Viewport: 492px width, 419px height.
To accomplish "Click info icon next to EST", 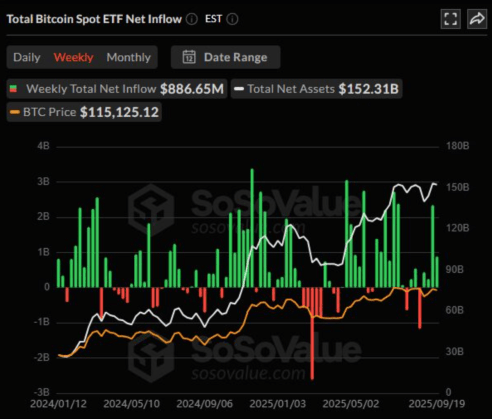I will pyautogui.click(x=232, y=19).
